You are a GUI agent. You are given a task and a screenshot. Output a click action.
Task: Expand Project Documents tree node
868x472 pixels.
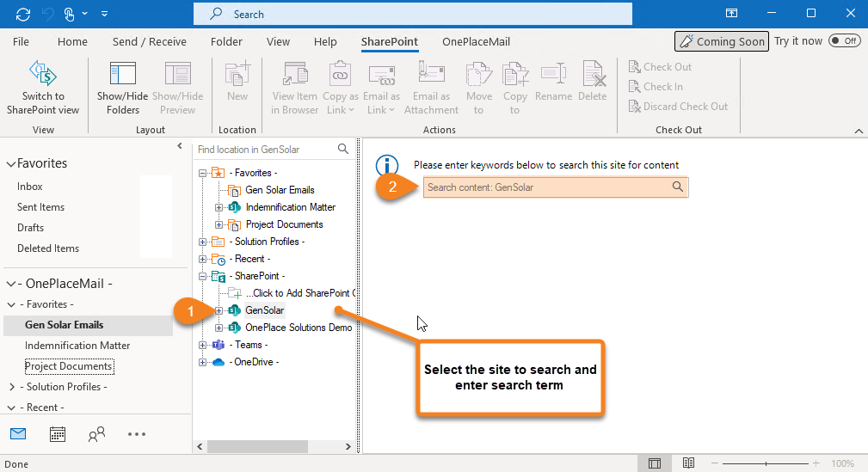219,224
